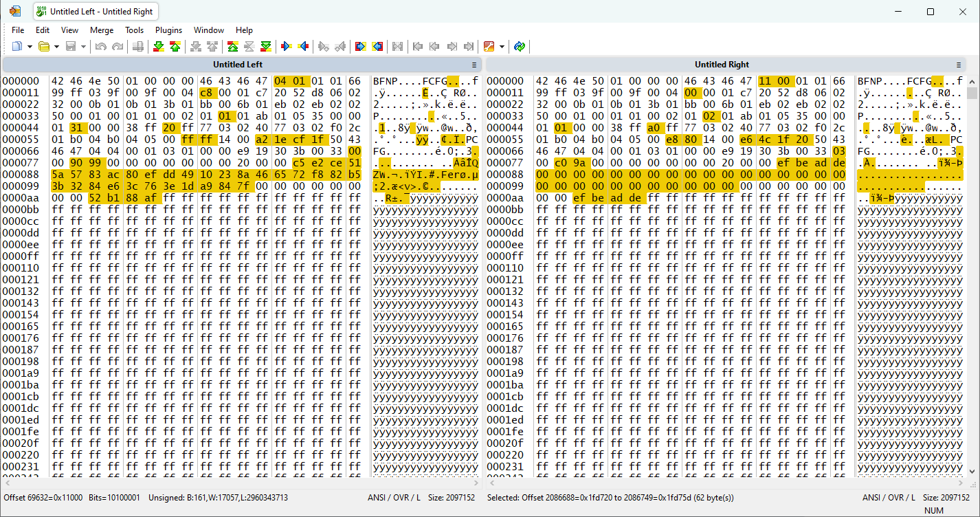Click Offset 69632=0x11000 in status bar
Image resolution: width=980 pixels, height=517 pixels.
click(x=43, y=498)
